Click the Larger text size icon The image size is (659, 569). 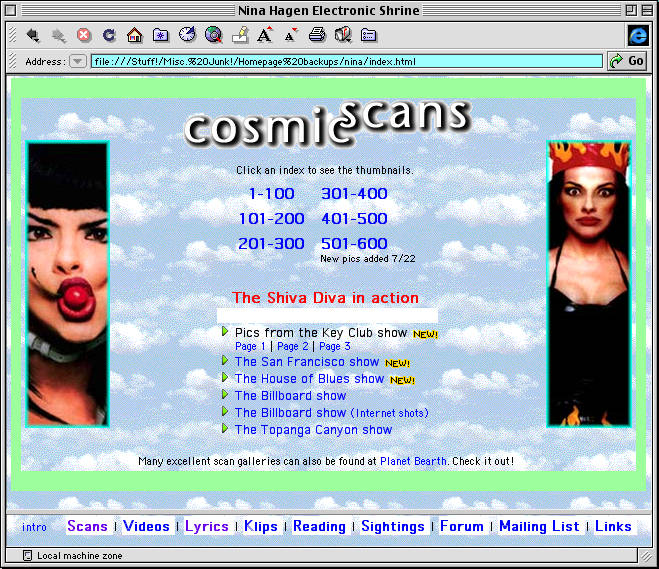click(x=264, y=35)
